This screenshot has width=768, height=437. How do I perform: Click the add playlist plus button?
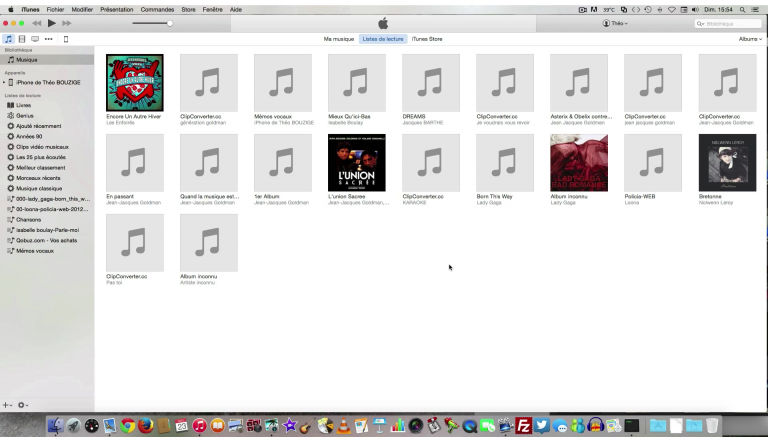(6, 405)
